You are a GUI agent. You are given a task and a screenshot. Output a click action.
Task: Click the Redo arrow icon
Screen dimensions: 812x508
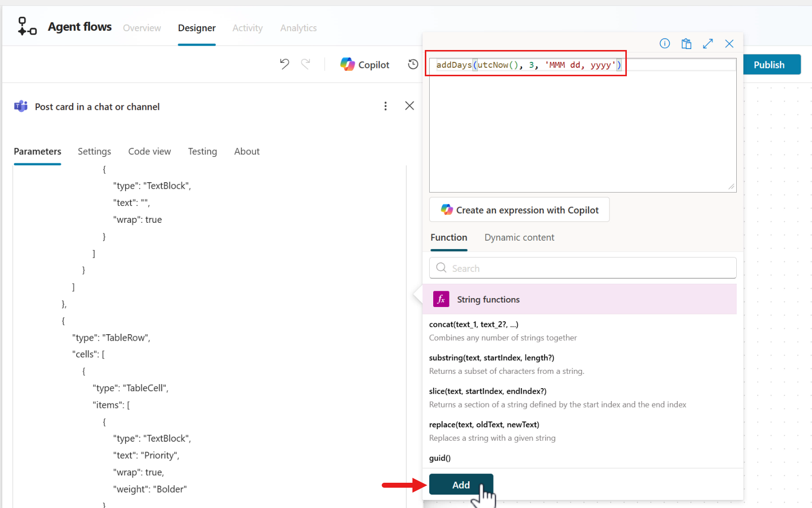click(305, 64)
